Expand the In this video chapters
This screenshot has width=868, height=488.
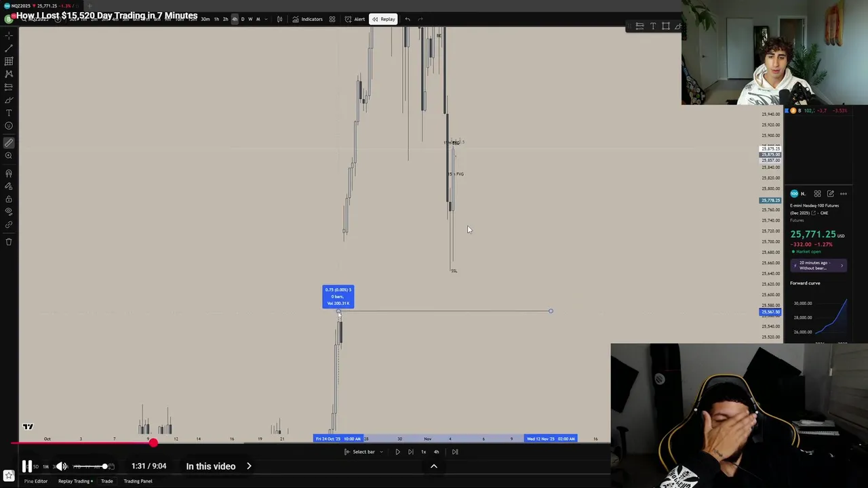pyautogui.click(x=218, y=466)
